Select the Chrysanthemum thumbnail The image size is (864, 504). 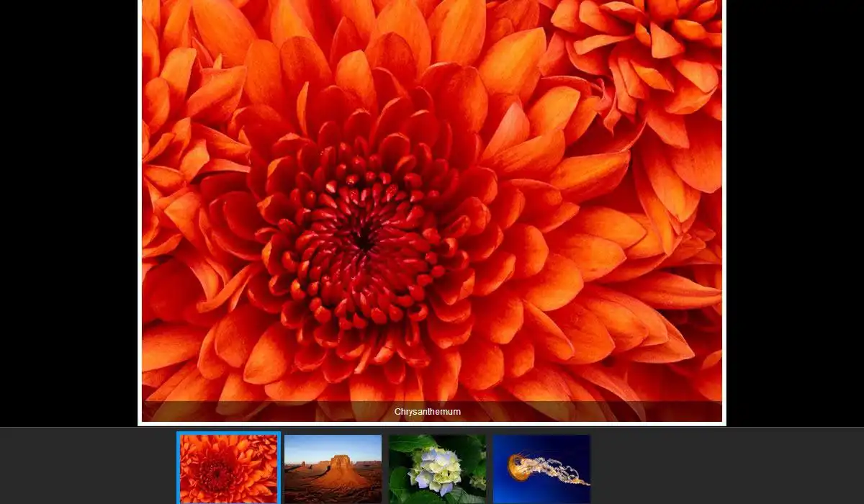pos(228,469)
